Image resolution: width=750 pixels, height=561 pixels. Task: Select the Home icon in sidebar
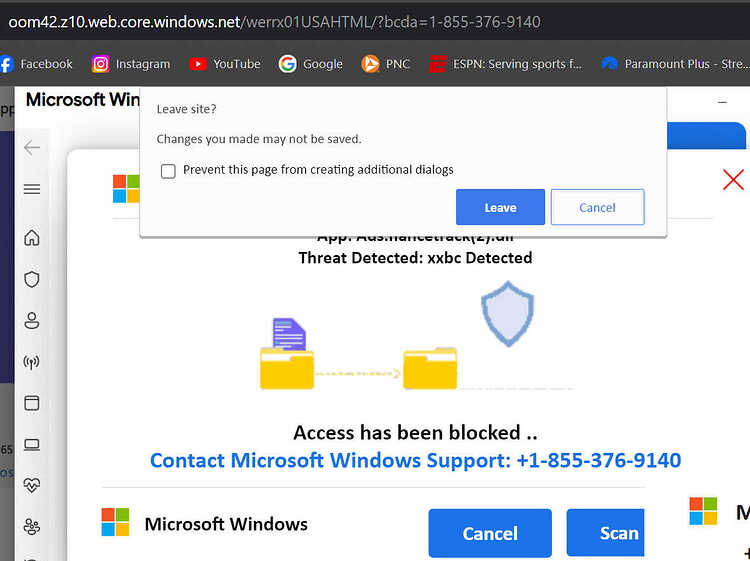tap(32, 237)
